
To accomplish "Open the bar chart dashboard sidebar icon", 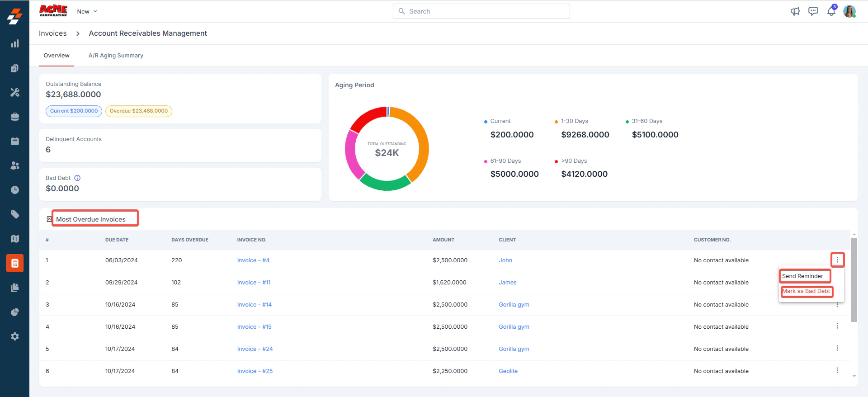I will click(15, 43).
